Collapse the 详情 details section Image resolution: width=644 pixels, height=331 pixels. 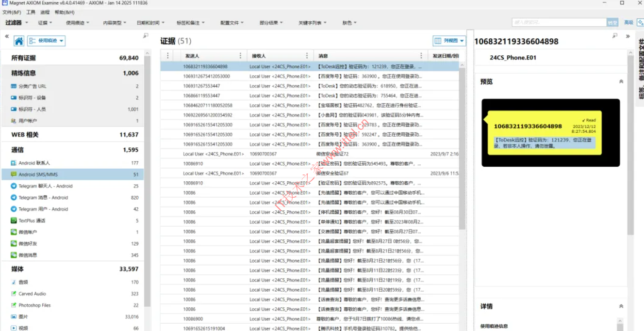coord(621,306)
